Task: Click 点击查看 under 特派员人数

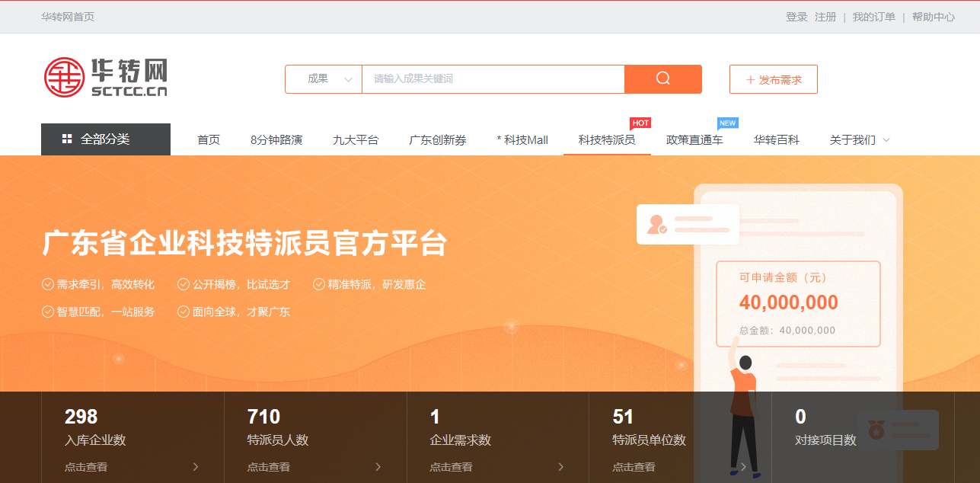Action: 269,467
